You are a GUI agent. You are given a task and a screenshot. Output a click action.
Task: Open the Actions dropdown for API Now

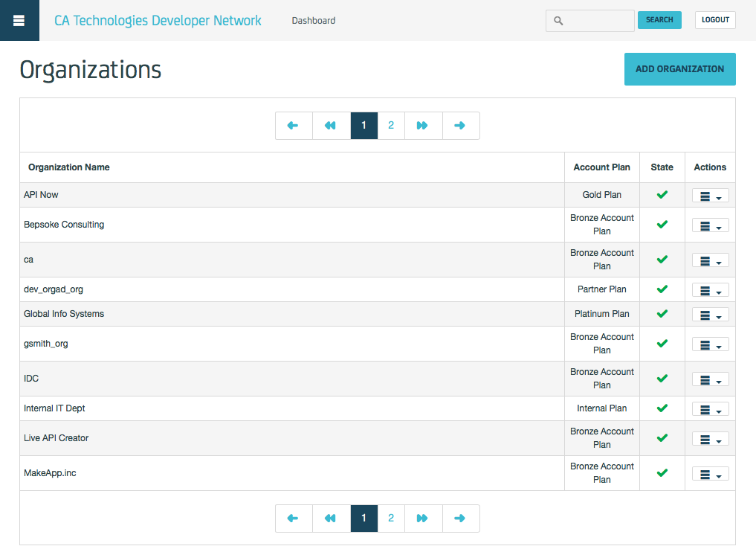pyautogui.click(x=710, y=196)
